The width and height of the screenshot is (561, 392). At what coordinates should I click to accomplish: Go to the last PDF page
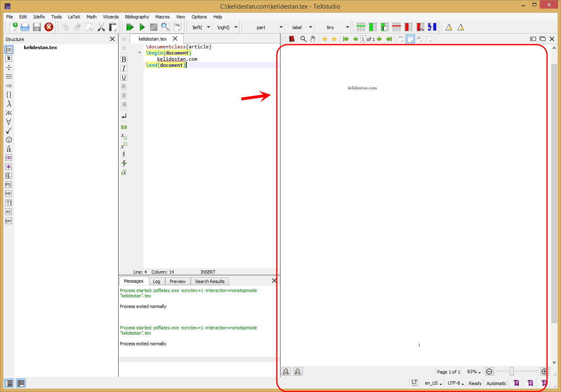(x=389, y=39)
